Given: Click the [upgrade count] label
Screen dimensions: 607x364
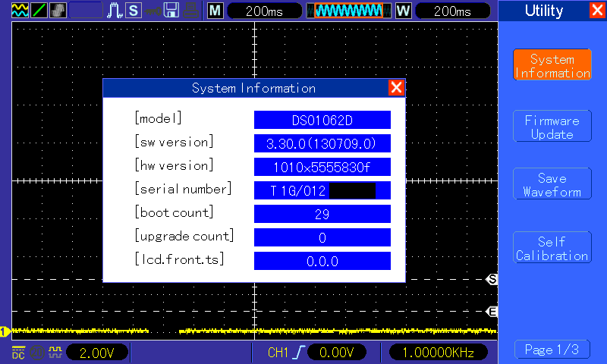Looking at the screenshot, I should point(184,236).
